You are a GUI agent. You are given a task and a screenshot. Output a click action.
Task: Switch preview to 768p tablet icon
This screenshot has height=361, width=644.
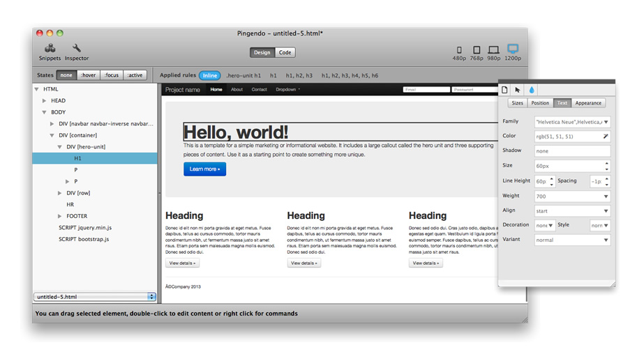(477, 50)
